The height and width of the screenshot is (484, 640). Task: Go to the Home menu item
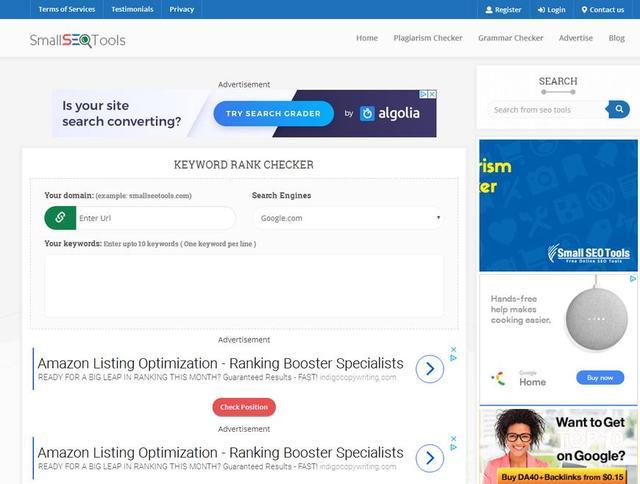coord(367,38)
